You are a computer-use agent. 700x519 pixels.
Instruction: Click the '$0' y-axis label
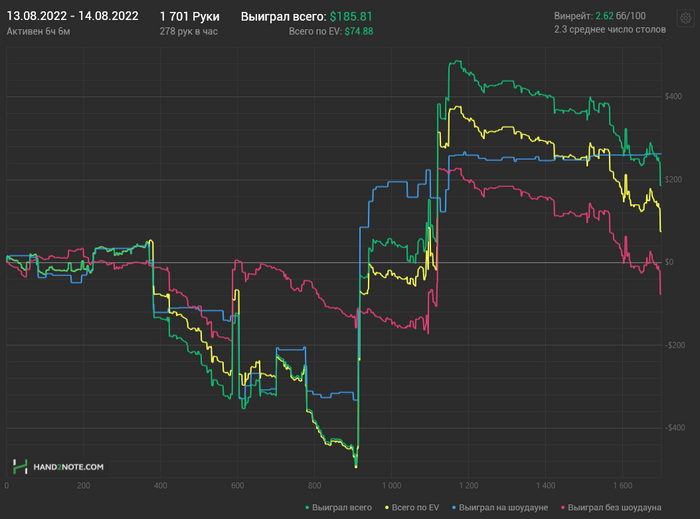(669, 262)
